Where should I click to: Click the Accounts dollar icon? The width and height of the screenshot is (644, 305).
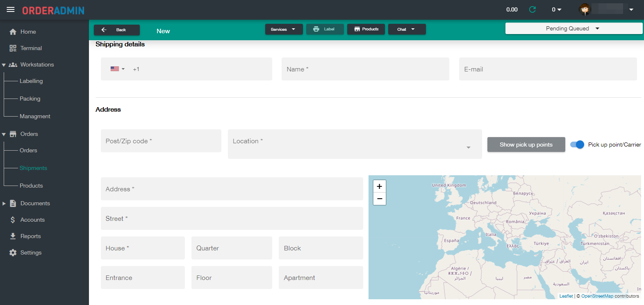pyautogui.click(x=13, y=220)
